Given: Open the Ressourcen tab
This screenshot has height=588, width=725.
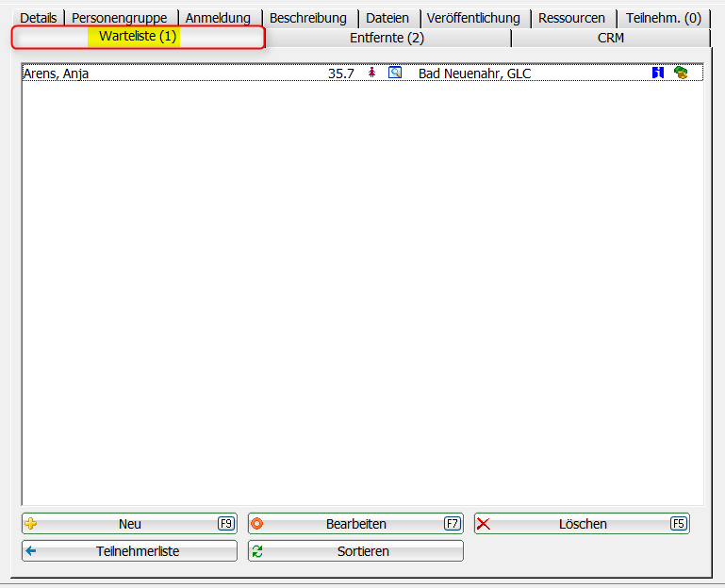Looking at the screenshot, I should point(571,18).
